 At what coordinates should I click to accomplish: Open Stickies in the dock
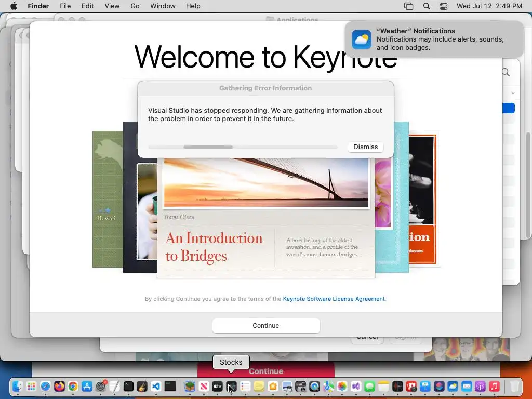click(259, 386)
